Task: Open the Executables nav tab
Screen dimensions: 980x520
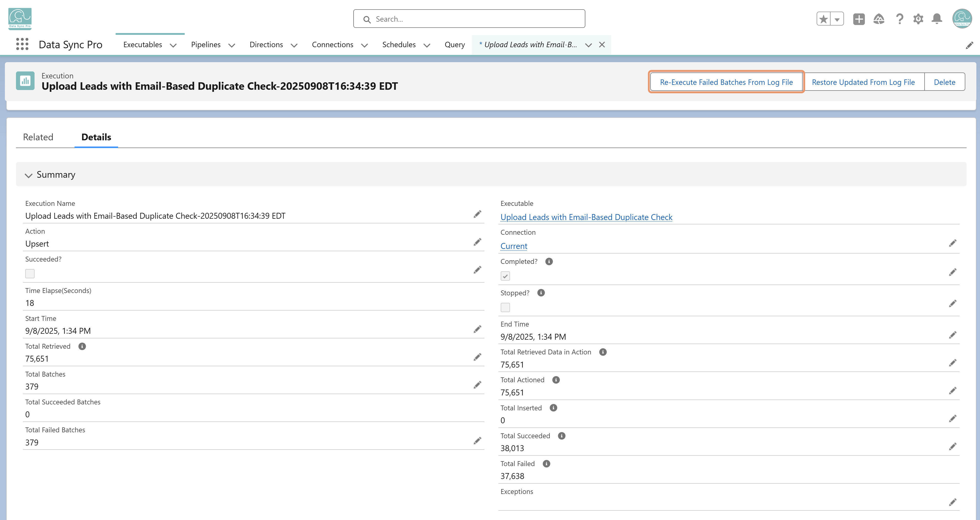Action: 143,45
